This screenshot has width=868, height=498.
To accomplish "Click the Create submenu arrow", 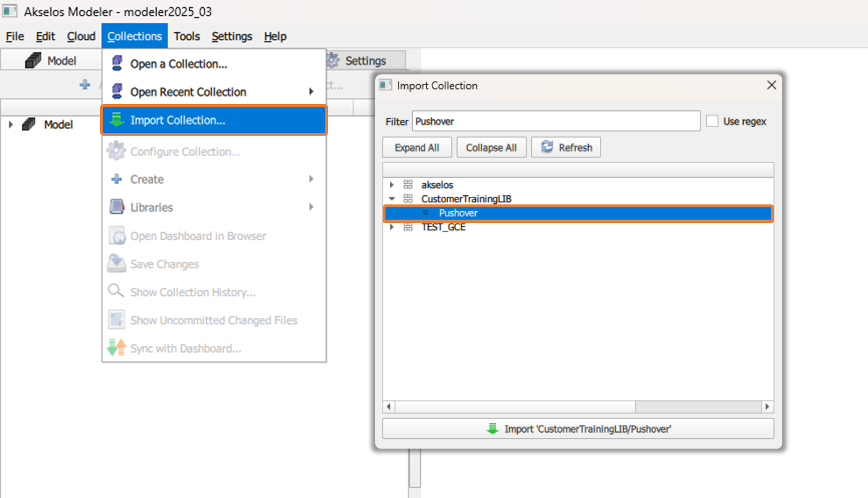I will coord(311,179).
